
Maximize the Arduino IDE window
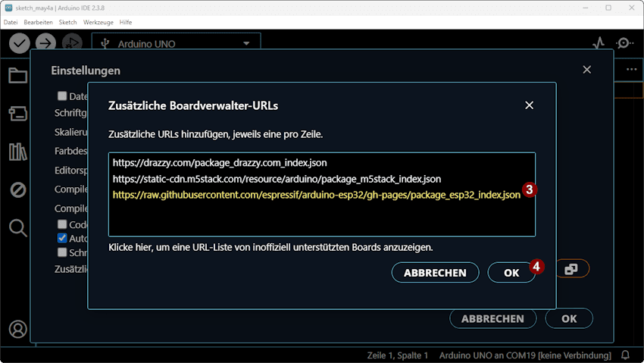608,8
